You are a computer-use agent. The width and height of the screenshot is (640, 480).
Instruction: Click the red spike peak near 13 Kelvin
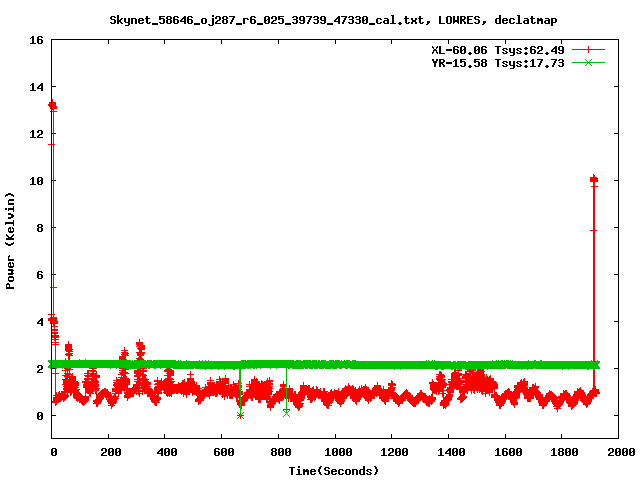click(x=53, y=106)
